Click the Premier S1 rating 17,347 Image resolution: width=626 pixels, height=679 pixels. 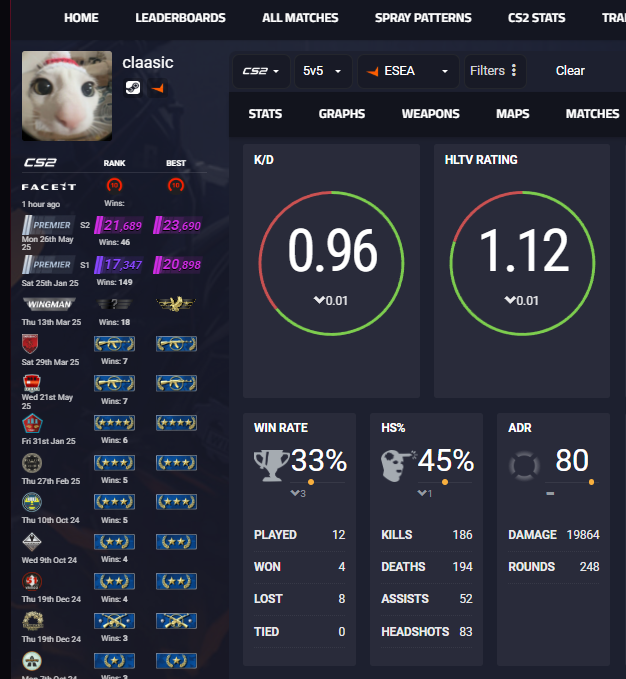119,265
